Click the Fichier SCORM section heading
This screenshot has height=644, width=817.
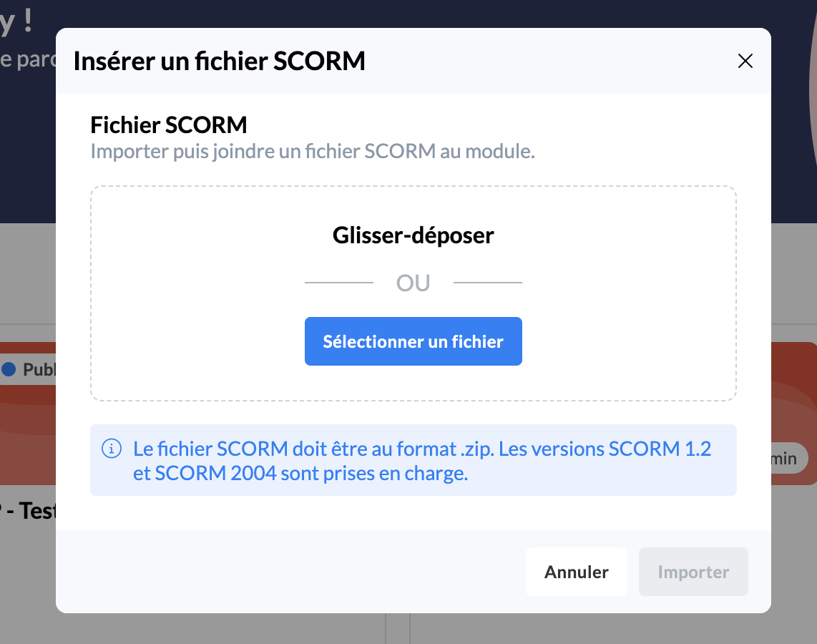click(168, 125)
